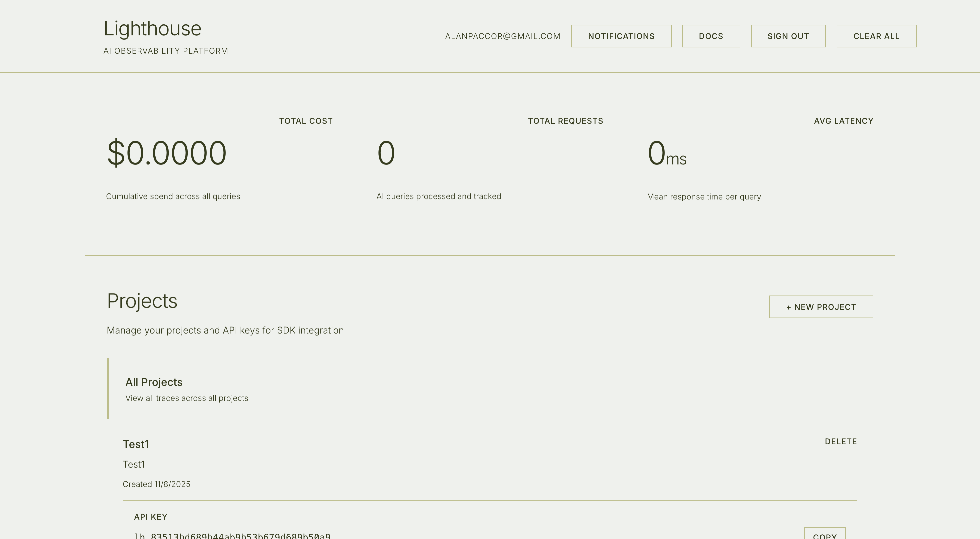The width and height of the screenshot is (980, 539).
Task: Click the Test1 description under the project name
Action: (x=134, y=464)
